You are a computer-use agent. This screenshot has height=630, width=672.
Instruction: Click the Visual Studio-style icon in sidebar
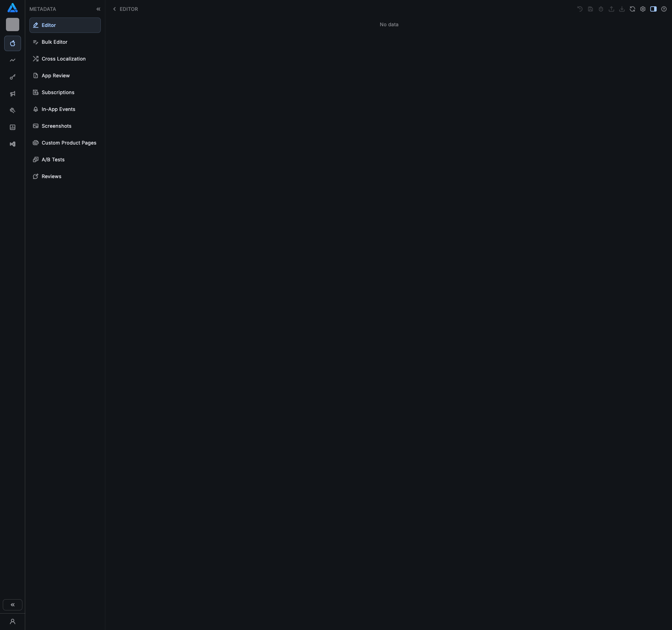coord(13,144)
